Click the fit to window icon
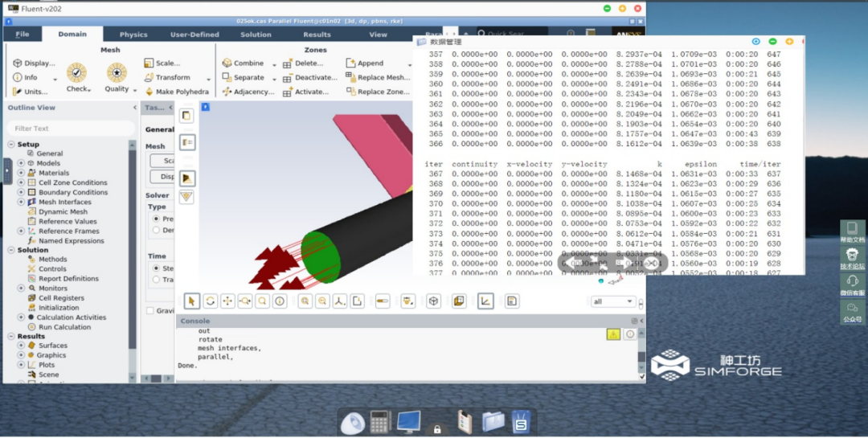Viewport: 868px width, 438px height. (x=305, y=301)
